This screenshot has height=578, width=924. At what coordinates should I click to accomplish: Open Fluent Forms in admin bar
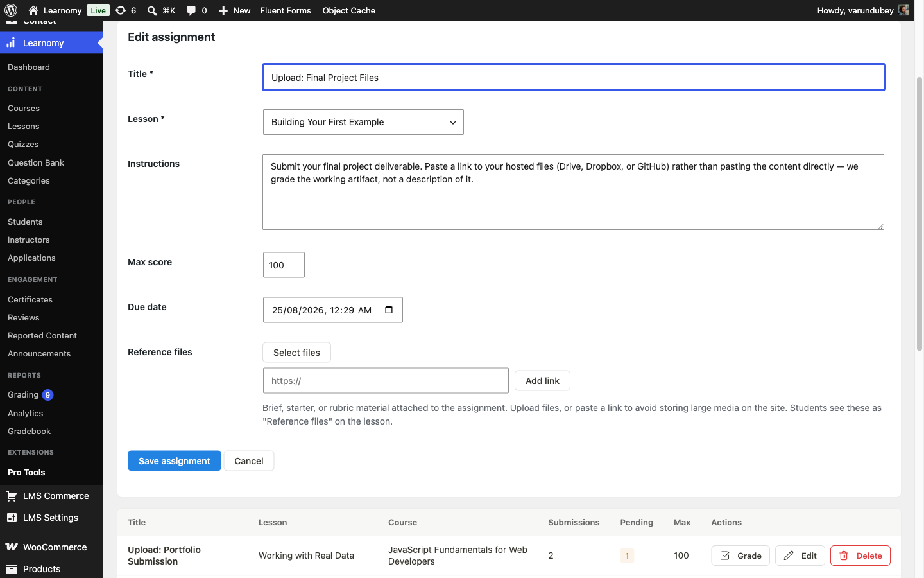(286, 10)
